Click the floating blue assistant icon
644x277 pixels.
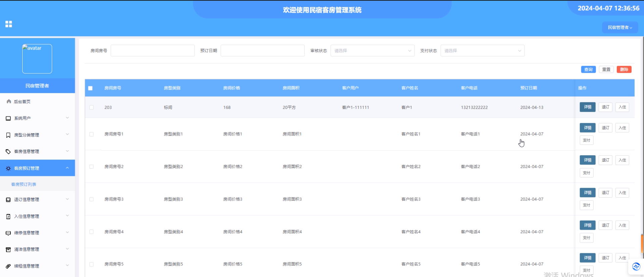(x=636, y=267)
